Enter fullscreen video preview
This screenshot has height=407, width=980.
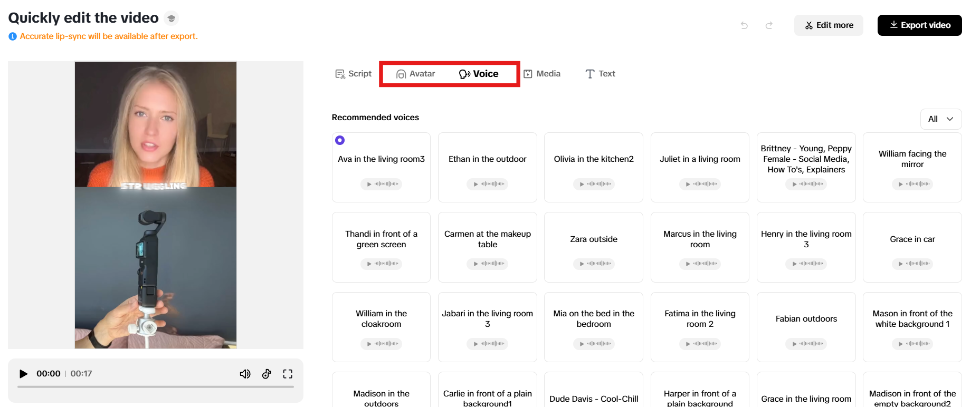288,374
